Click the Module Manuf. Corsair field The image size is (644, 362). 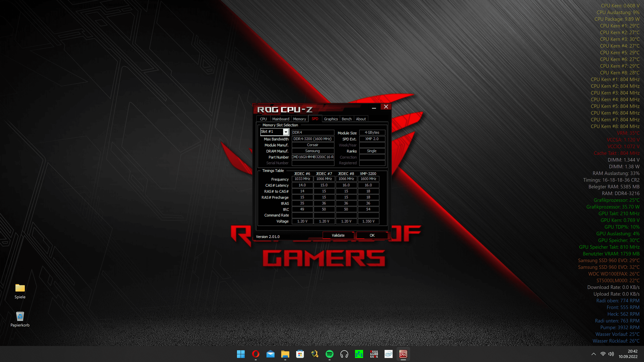click(313, 145)
